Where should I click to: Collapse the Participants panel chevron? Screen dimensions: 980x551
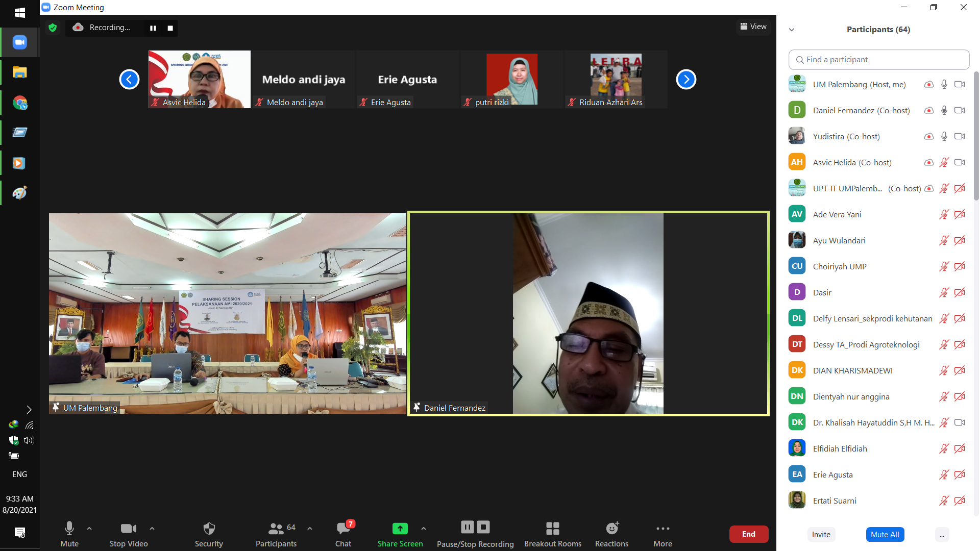point(792,30)
